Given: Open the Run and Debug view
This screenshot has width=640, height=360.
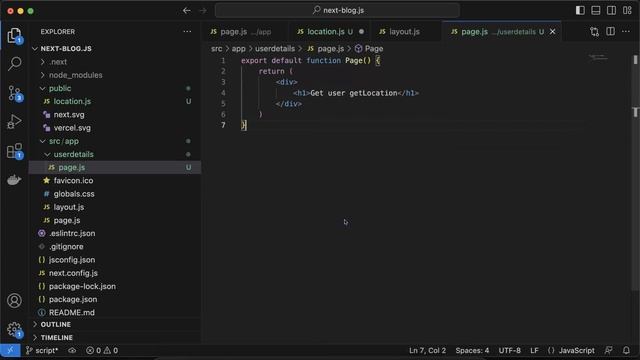Looking at the screenshot, I should (14, 122).
